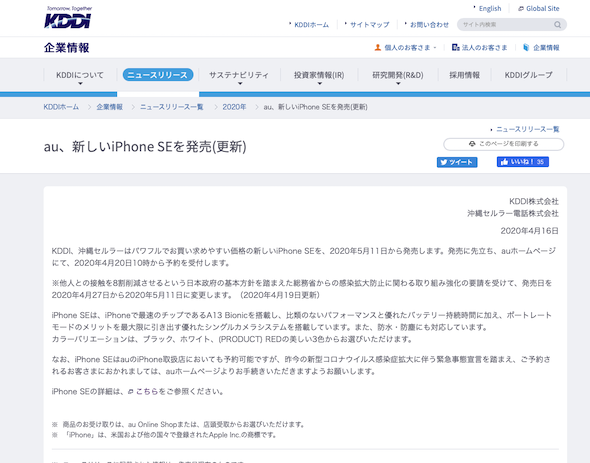Screen dimensions: 590x463
Task: Open the 採用情報 tab
Action: pyautogui.click(x=464, y=75)
